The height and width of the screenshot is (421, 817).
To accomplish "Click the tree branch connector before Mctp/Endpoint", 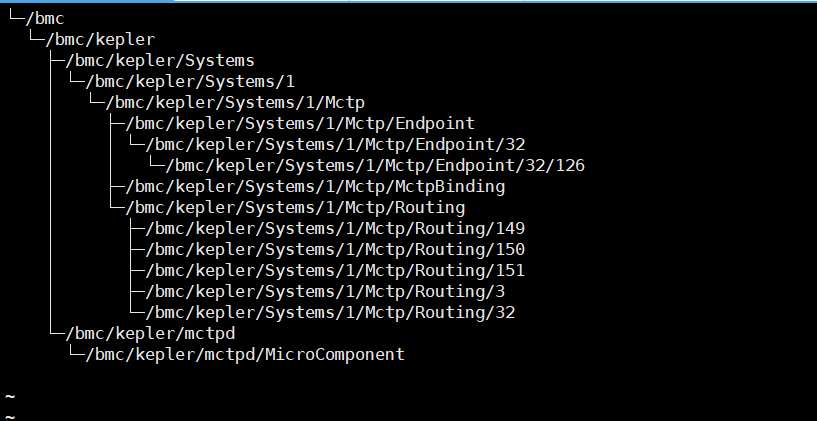I will [x=116, y=123].
